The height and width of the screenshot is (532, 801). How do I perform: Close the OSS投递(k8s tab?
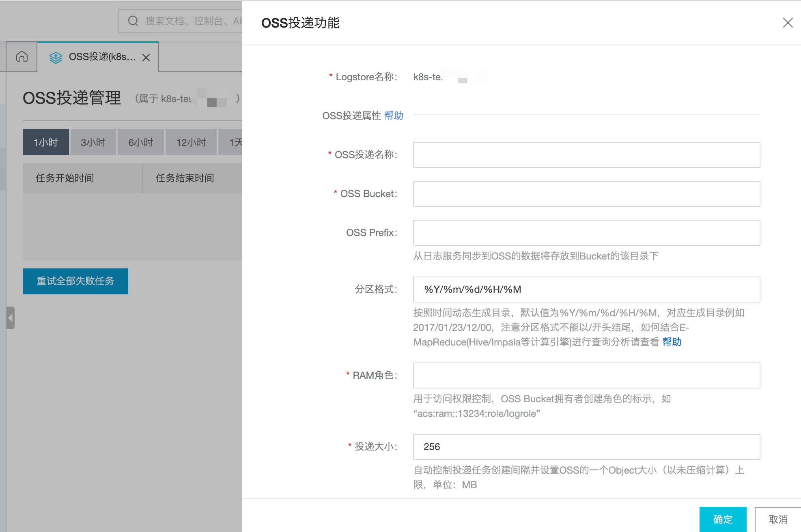point(146,58)
